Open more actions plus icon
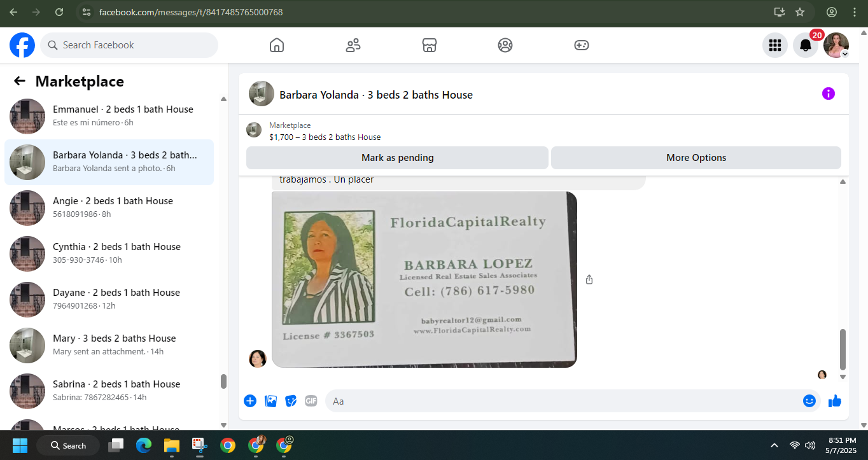The height and width of the screenshot is (460, 868). point(250,401)
